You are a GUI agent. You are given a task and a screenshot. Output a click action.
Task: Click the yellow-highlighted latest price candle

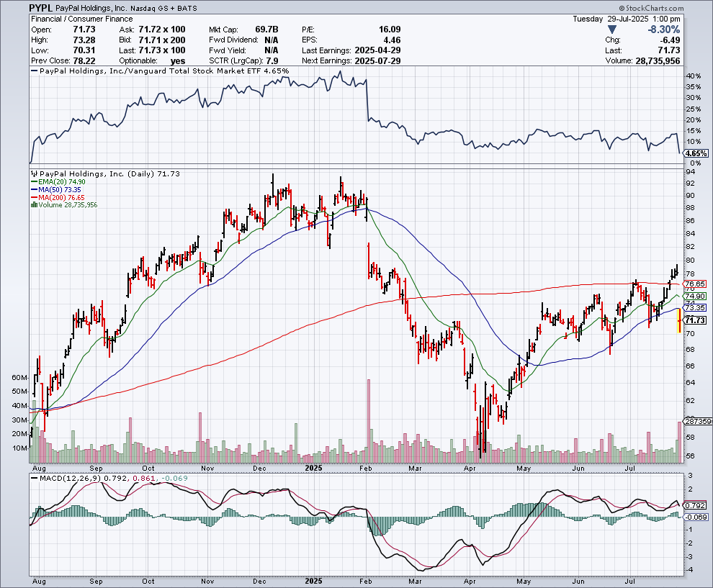[679, 320]
